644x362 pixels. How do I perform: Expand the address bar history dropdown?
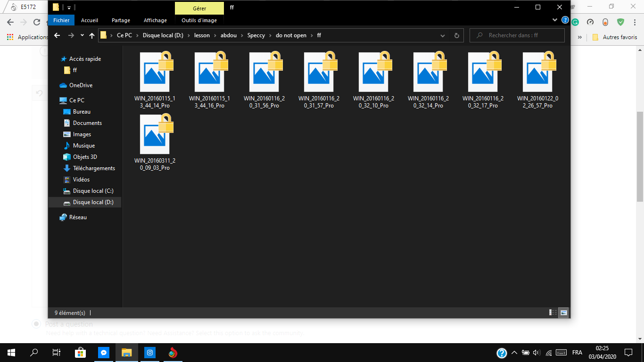(x=442, y=35)
